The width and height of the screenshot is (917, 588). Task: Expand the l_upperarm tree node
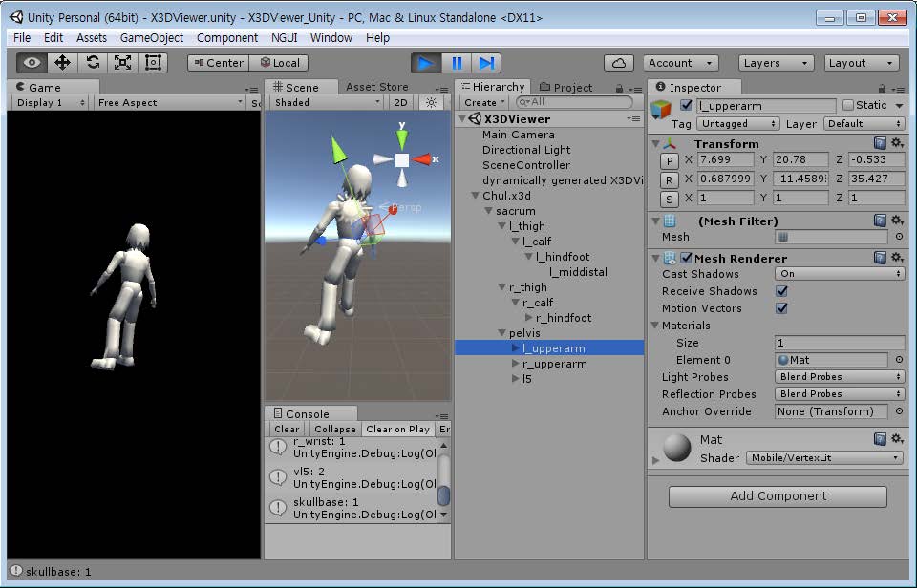tap(515, 347)
